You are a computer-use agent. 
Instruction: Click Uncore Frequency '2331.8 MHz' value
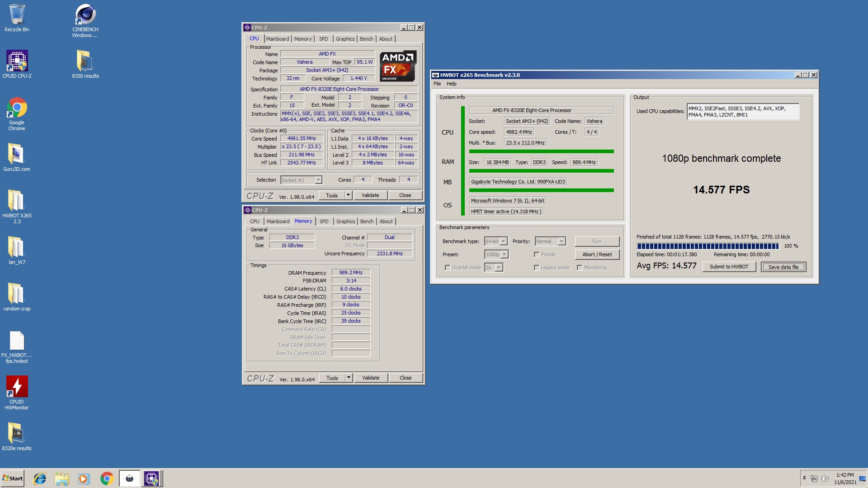pos(390,253)
